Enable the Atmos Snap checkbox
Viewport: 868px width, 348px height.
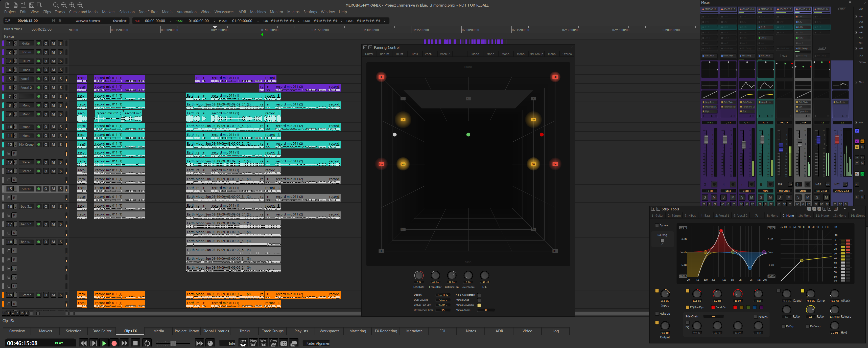(x=480, y=300)
